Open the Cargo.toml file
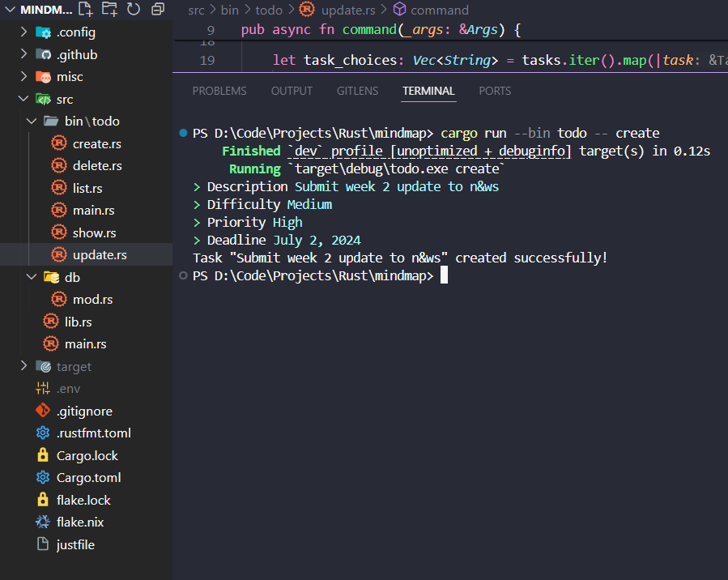This screenshot has height=580, width=728. (89, 478)
